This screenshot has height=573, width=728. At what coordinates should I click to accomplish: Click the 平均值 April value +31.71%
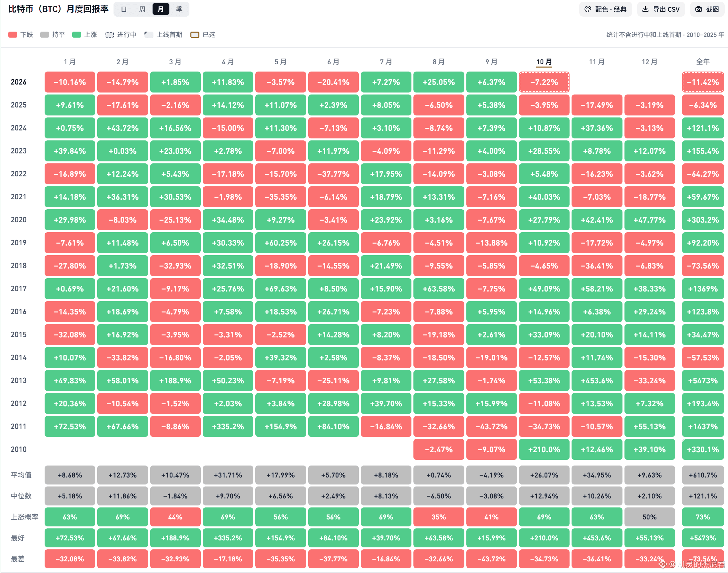228,475
